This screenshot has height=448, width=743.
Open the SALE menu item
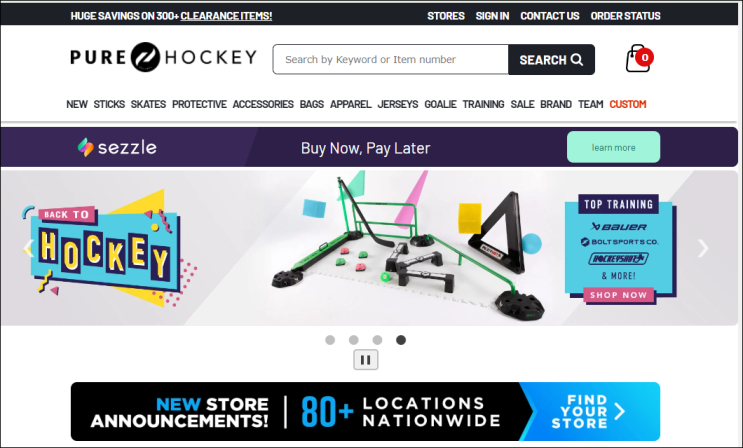(522, 104)
